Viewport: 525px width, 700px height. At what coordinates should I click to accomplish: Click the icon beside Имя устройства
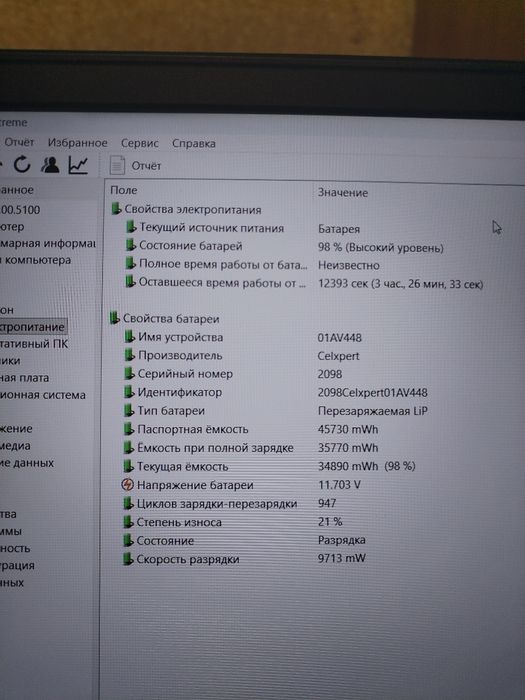(129, 336)
